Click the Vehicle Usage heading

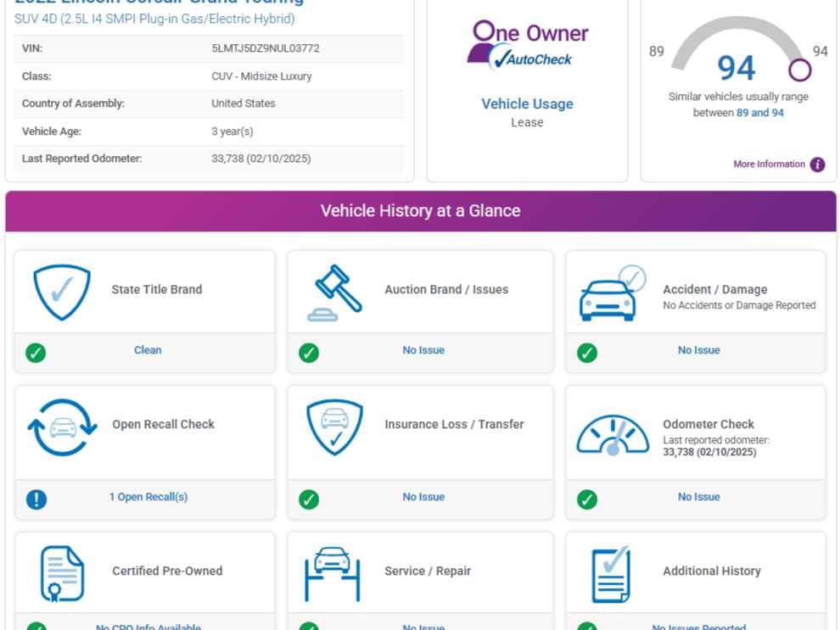pyautogui.click(x=528, y=103)
